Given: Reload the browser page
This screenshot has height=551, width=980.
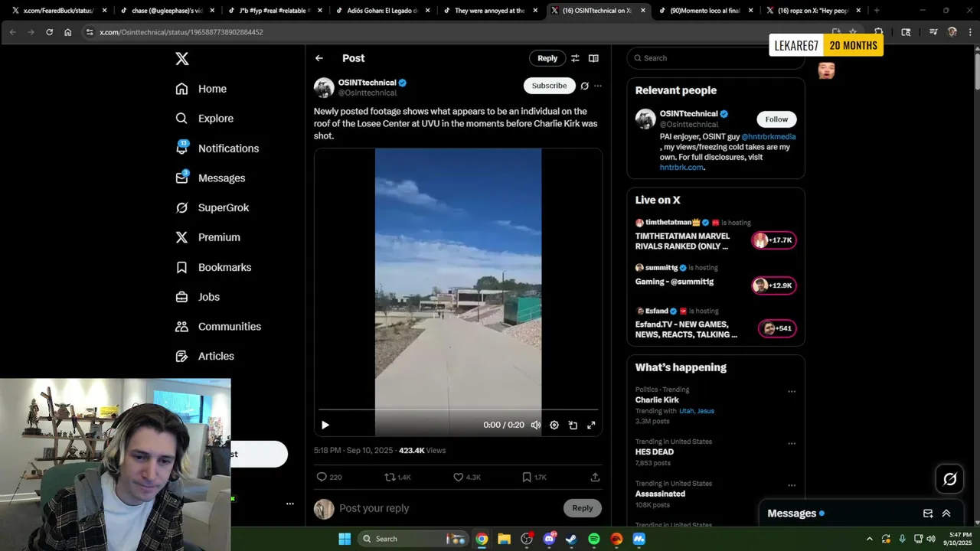Looking at the screenshot, I should (x=49, y=32).
